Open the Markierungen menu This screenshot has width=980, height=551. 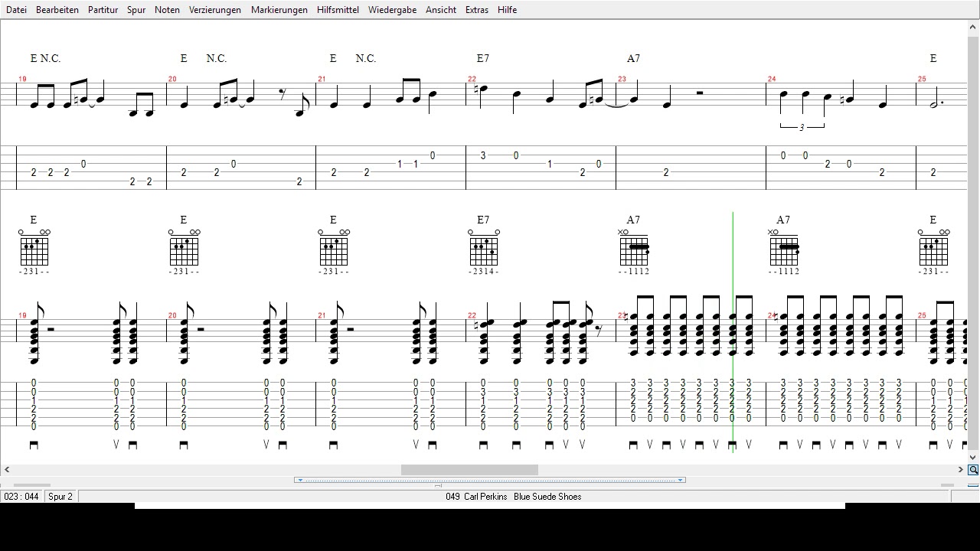279,10
